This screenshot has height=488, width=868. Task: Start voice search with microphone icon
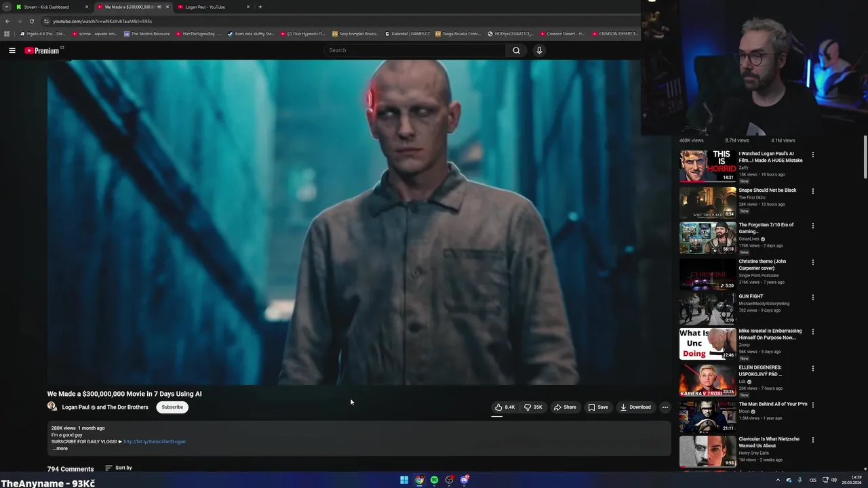pos(539,50)
